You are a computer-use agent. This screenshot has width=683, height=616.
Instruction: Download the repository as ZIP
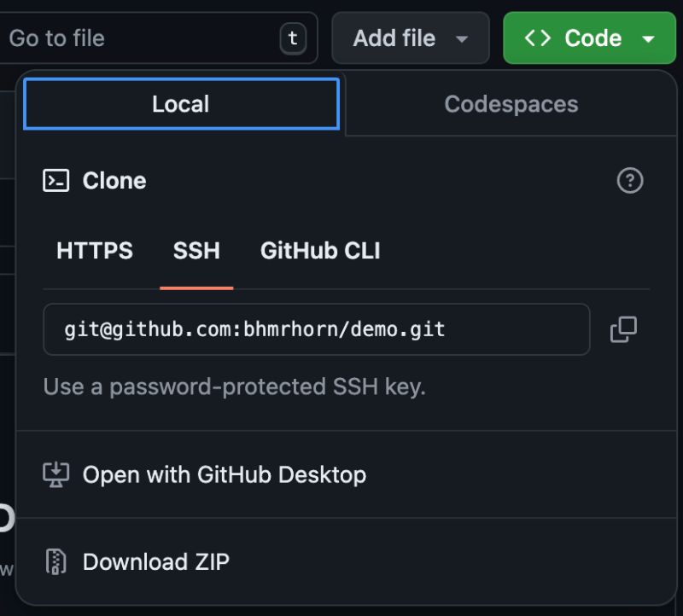(346, 561)
